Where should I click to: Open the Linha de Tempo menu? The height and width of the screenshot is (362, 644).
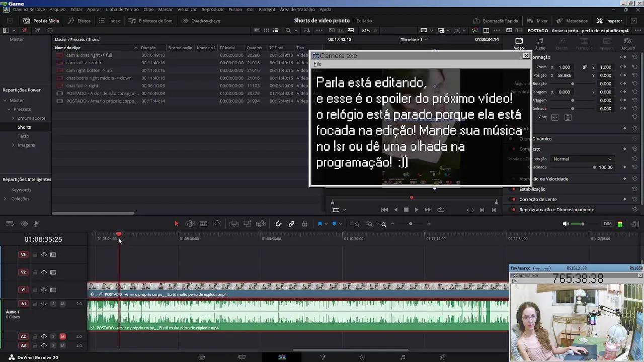click(x=122, y=10)
